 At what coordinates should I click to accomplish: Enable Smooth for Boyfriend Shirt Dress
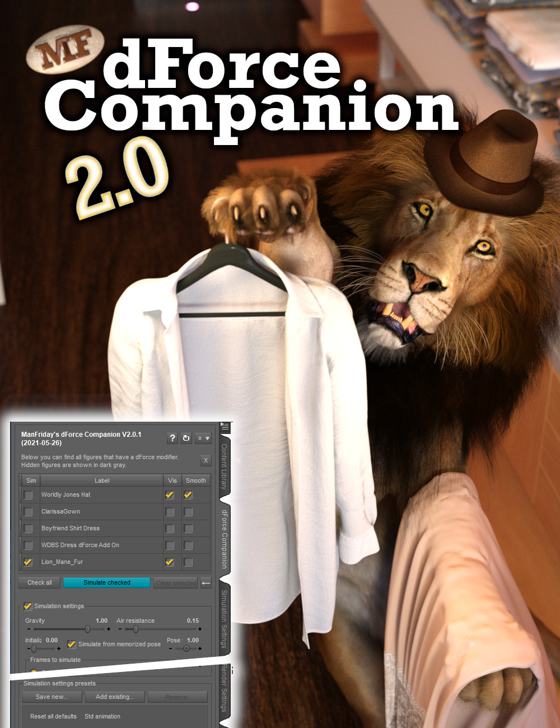click(188, 529)
